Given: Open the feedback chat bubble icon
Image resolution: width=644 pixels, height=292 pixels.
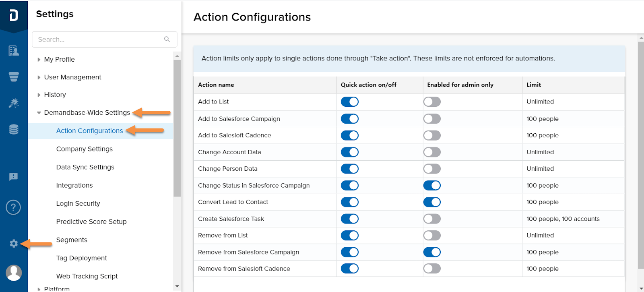Looking at the screenshot, I should [14, 177].
